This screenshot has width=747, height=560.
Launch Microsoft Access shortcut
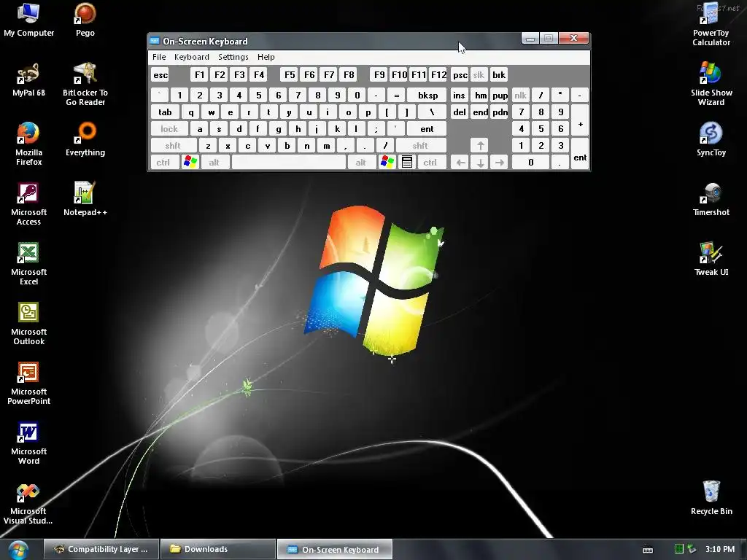(x=28, y=204)
